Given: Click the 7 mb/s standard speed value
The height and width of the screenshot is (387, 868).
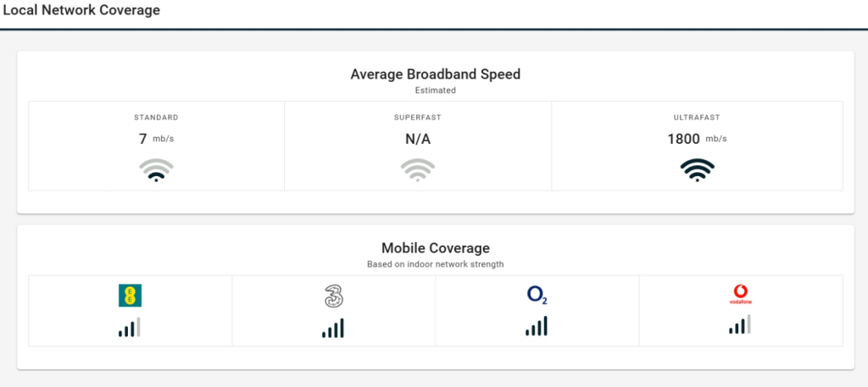Looking at the screenshot, I should click(156, 139).
